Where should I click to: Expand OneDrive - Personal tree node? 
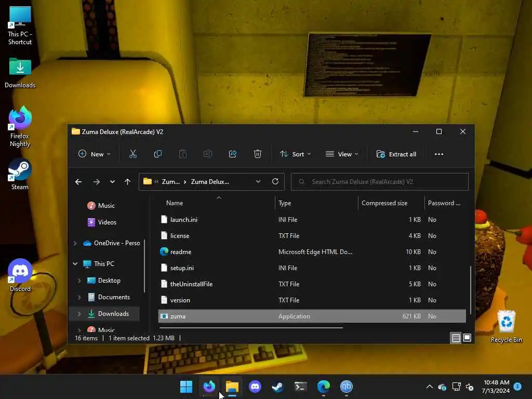(75, 243)
